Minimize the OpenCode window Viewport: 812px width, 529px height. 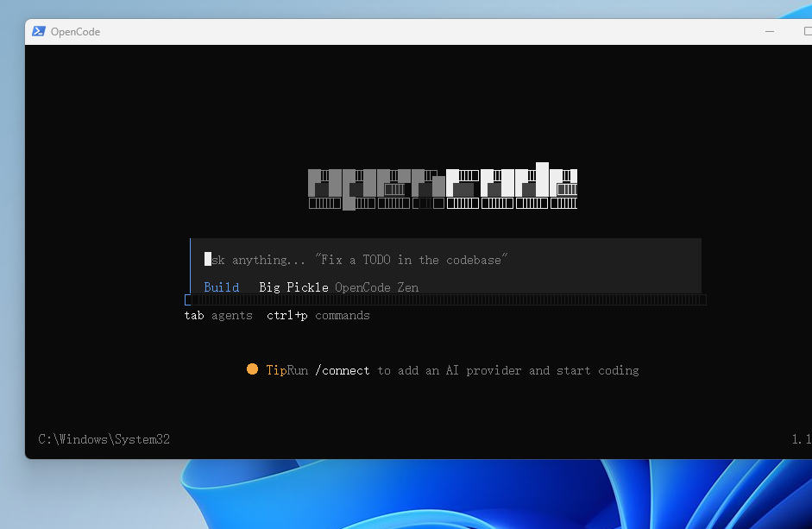(x=770, y=32)
